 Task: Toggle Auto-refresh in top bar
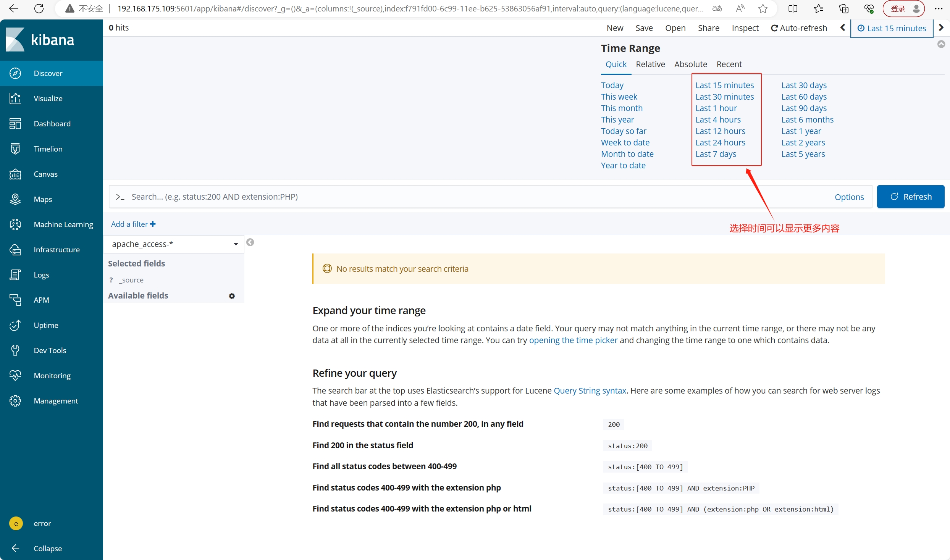point(799,28)
